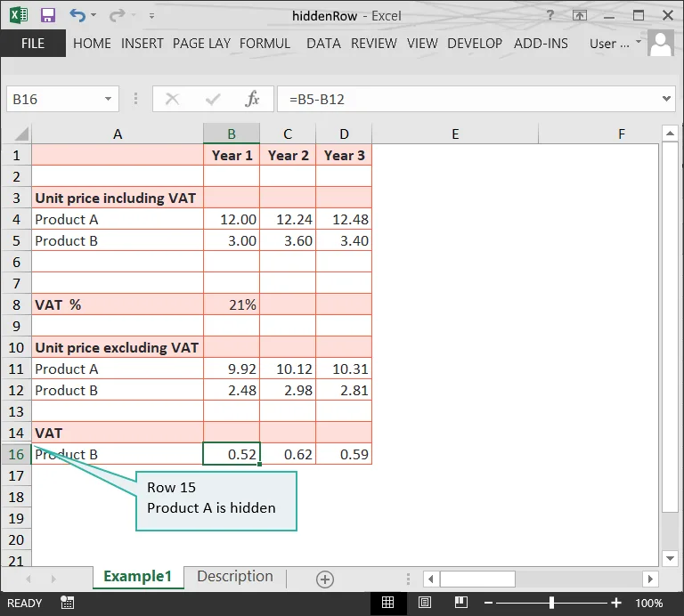Open the Customize Quick Access Toolbar dropdown
Screen dimensions: 684x616
pyautogui.click(x=151, y=16)
